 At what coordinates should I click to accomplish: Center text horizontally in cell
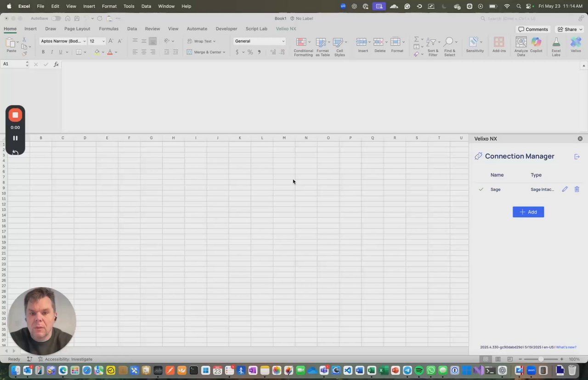(x=144, y=52)
